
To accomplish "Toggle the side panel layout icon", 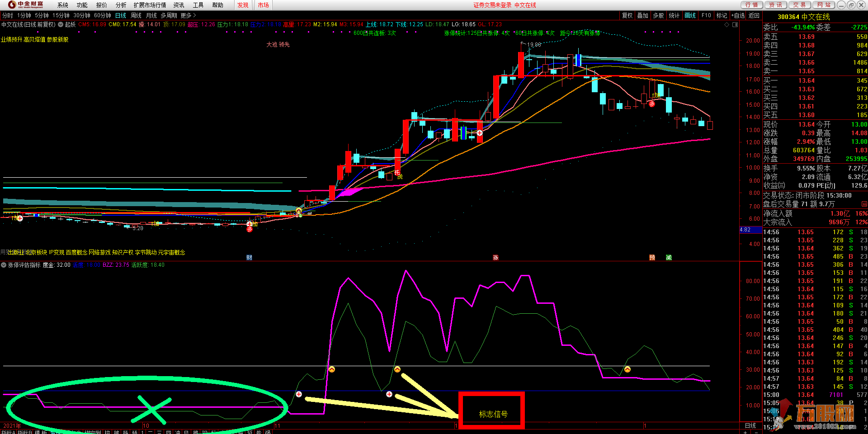I will (735, 24).
